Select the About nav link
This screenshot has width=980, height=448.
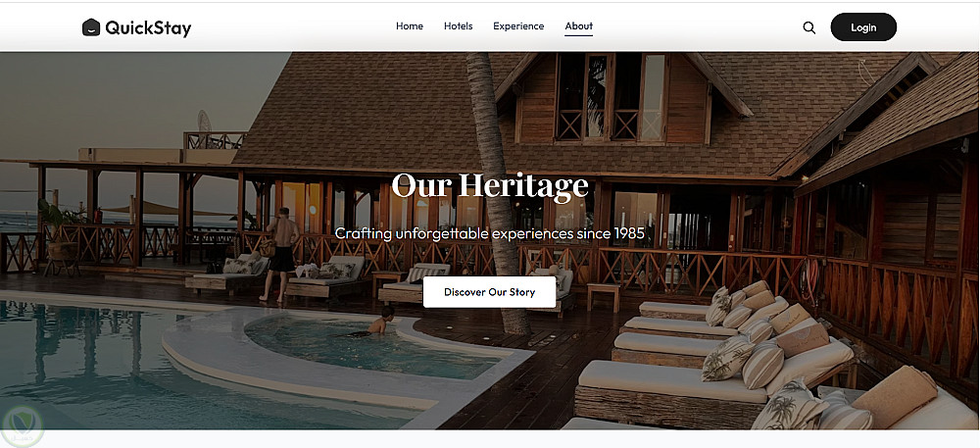coord(579,26)
